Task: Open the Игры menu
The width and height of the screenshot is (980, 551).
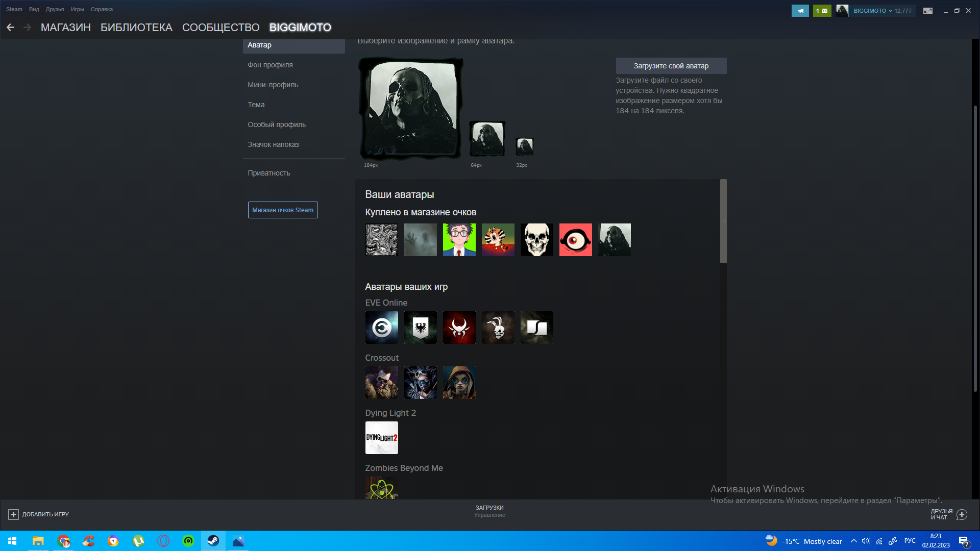Action: point(78,9)
